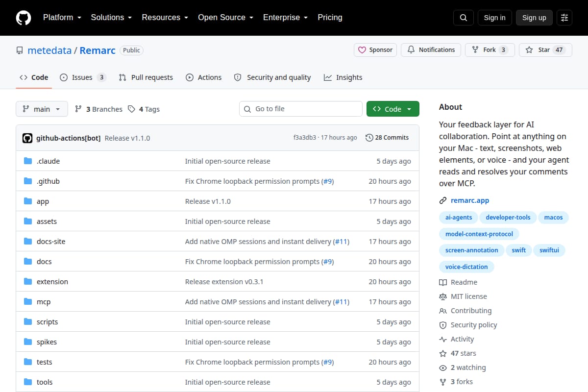
Task: Open the Release v1.1.0 latest commit message
Action: coord(127,138)
